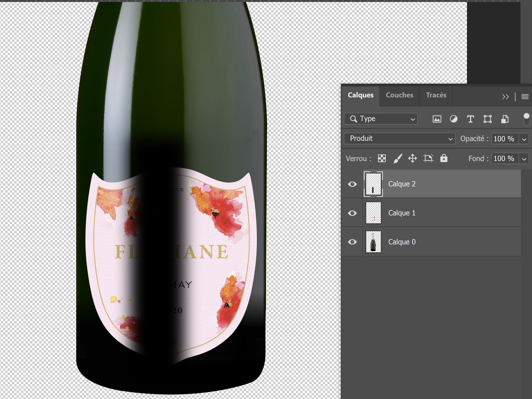Switch to the Couches tab
This screenshot has width=532, height=399.
(x=399, y=95)
